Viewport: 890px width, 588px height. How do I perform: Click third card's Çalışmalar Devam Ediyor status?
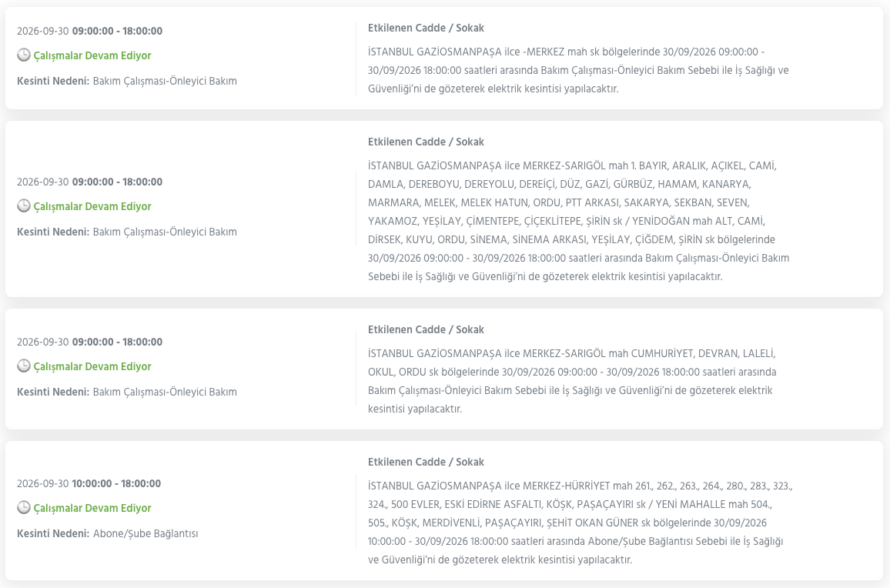coord(92,366)
